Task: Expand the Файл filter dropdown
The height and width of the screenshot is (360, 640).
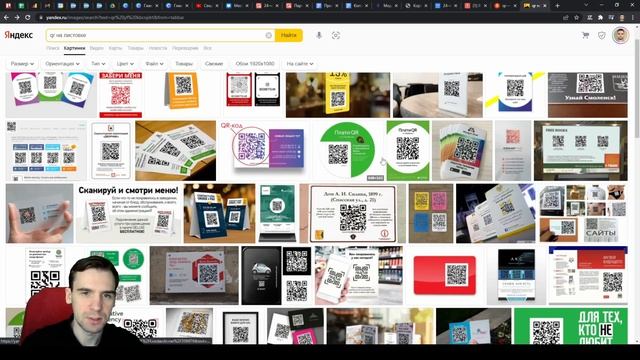Action: 154,64
